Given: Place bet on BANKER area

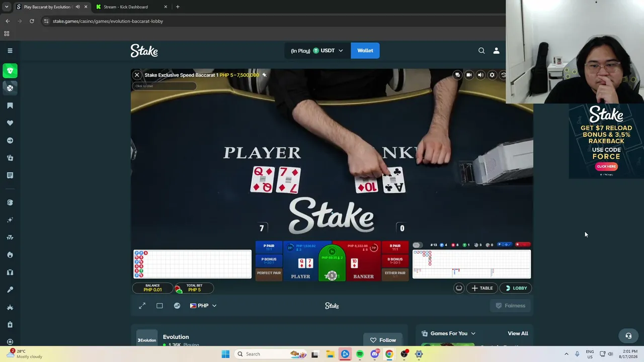Looking at the screenshot, I should [363, 261].
